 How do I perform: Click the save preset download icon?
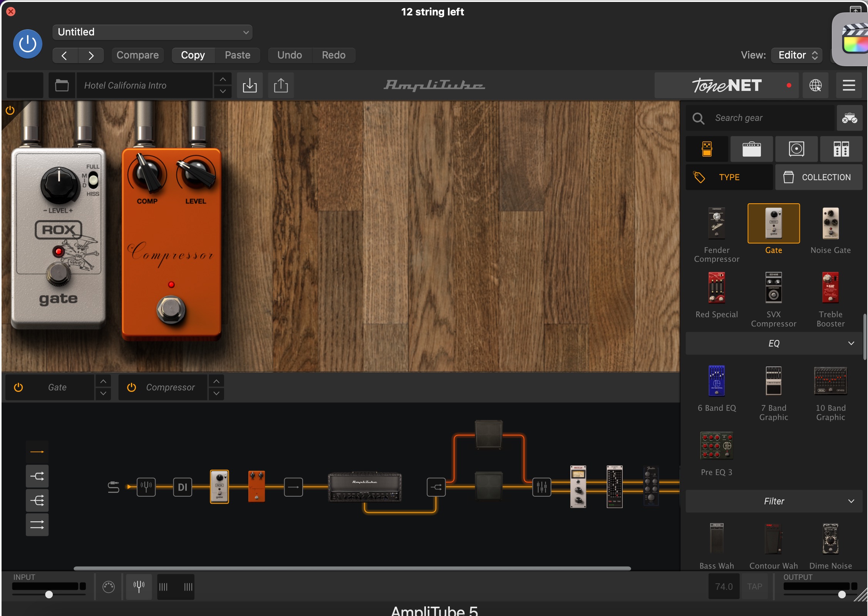[x=250, y=85]
